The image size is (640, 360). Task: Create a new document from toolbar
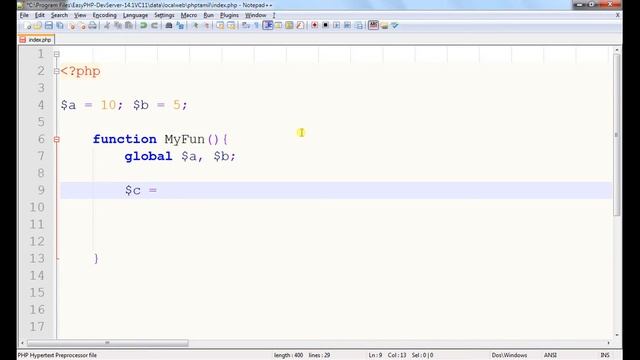click(28, 26)
